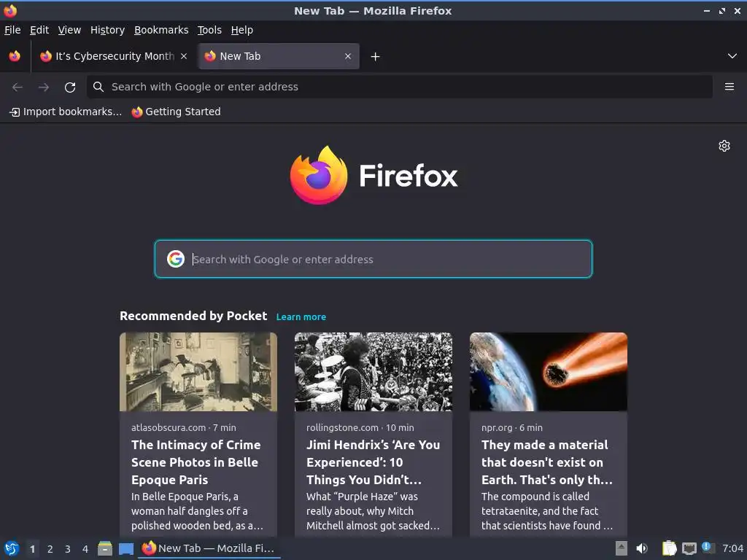Open the View menu
Viewport: 747px width, 560px height.
(x=69, y=30)
